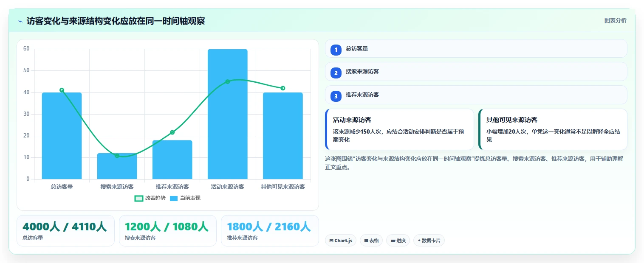Select list item 2 搜索来源访客
Viewport: 644px width, 263px height.
click(476, 72)
